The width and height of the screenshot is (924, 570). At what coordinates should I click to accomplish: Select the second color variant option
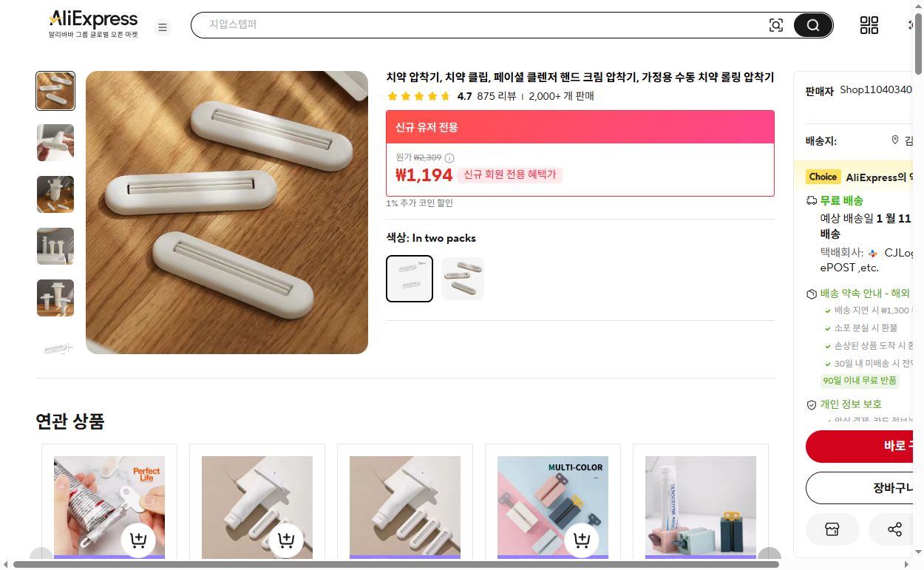pyautogui.click(x=463, y=278)
